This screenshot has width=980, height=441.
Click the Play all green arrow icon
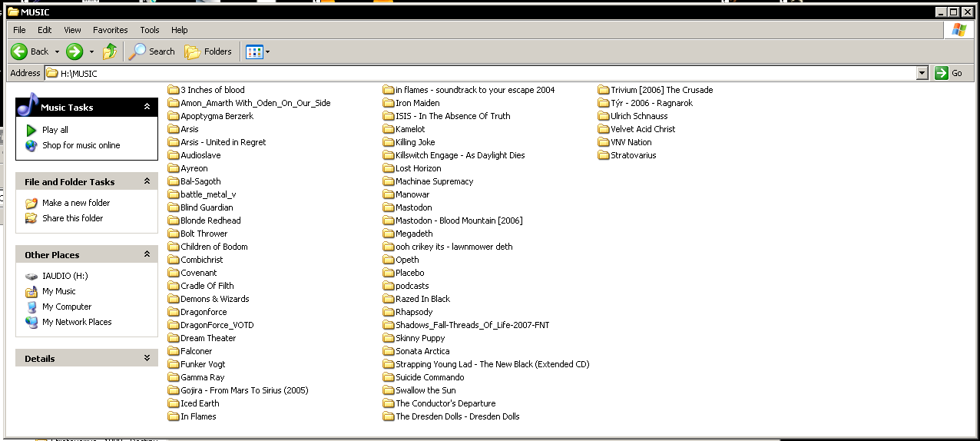(31, 130)
